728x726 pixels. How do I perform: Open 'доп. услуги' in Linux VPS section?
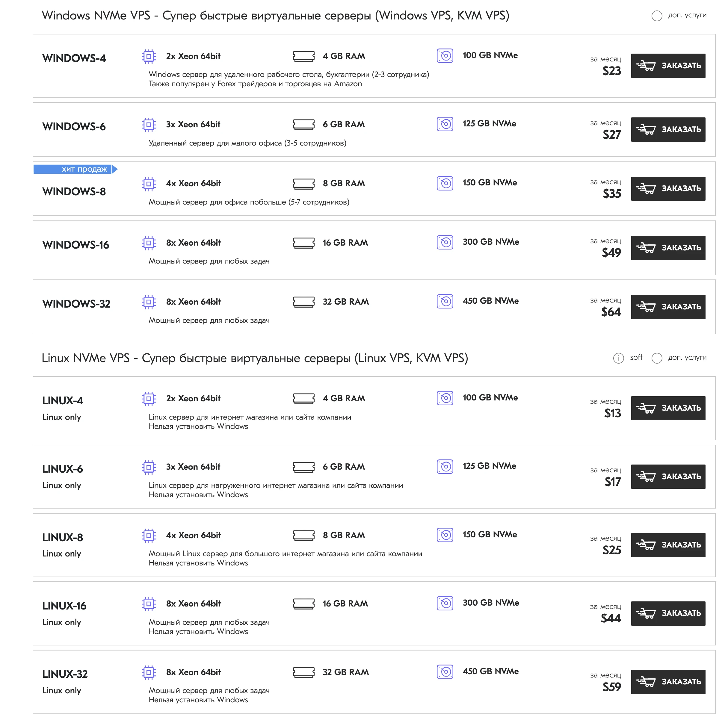point(687,358)
